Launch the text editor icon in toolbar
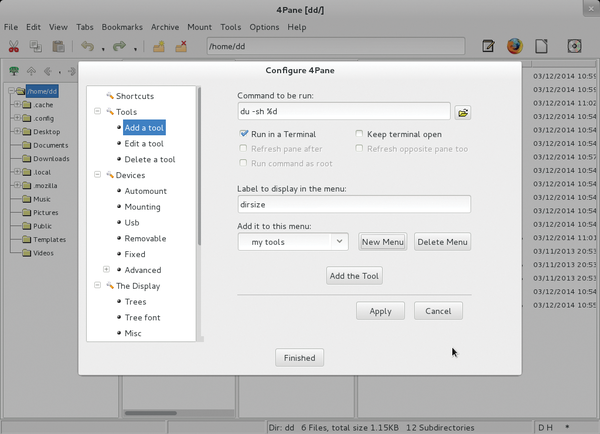The height and width of the screenshot is (434, 600). pos(488,46)
